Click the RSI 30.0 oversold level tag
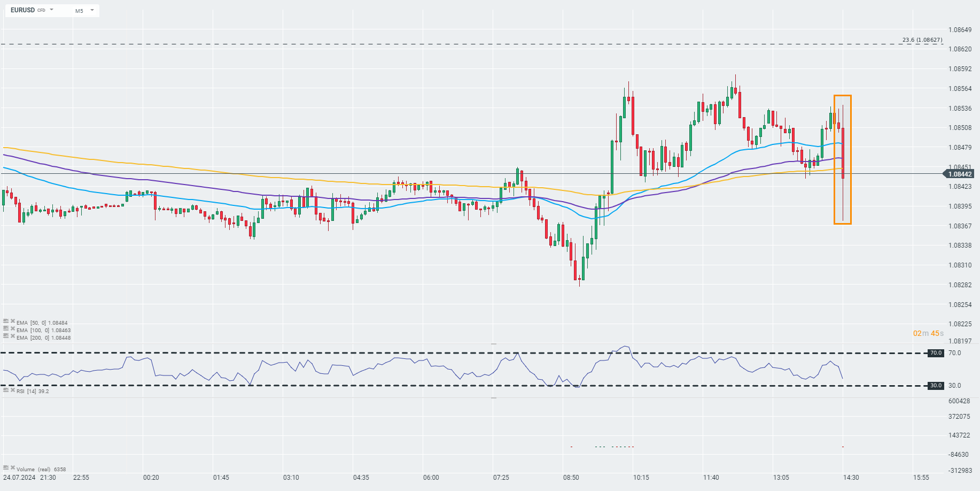The image size is (980, 491). 936,386
